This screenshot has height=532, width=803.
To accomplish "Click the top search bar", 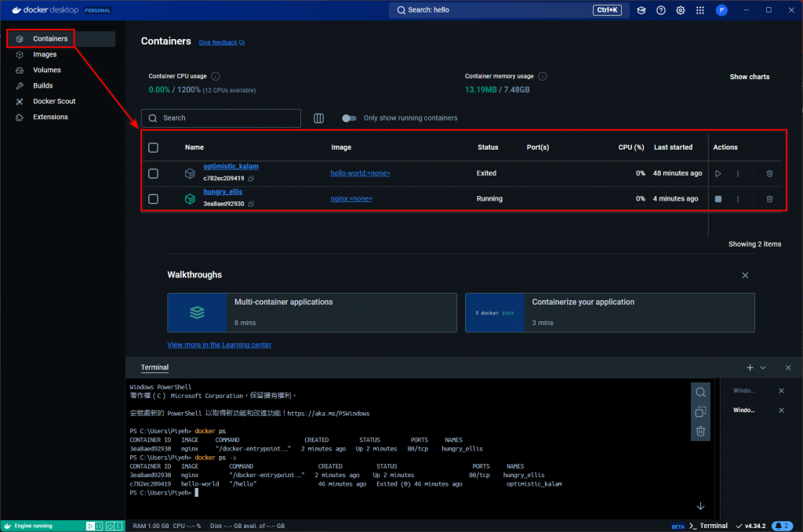I will [x=508, y=10].
